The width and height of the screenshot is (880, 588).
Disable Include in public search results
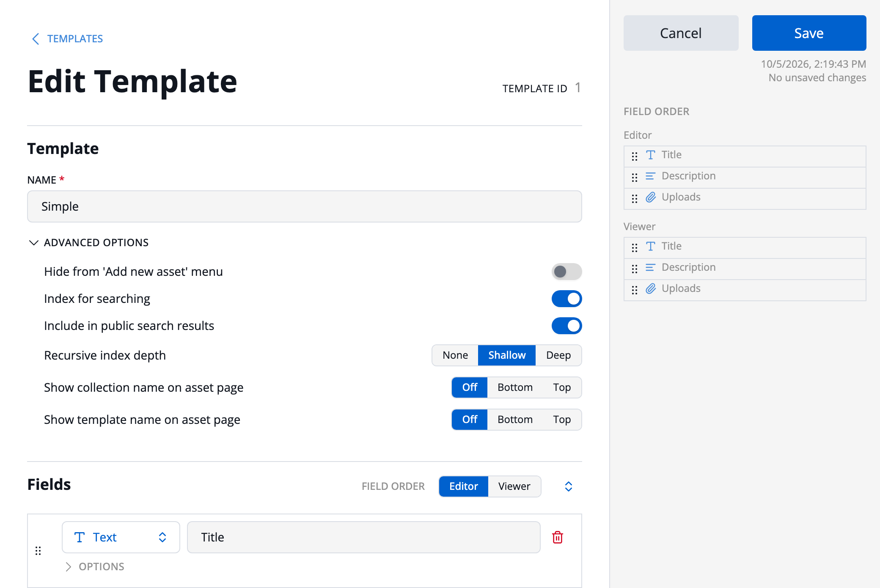coord(566,326)
